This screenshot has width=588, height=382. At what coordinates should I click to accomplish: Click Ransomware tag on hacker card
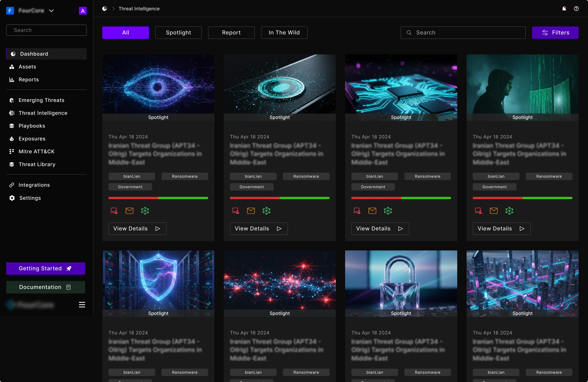(x=549, y=176)
